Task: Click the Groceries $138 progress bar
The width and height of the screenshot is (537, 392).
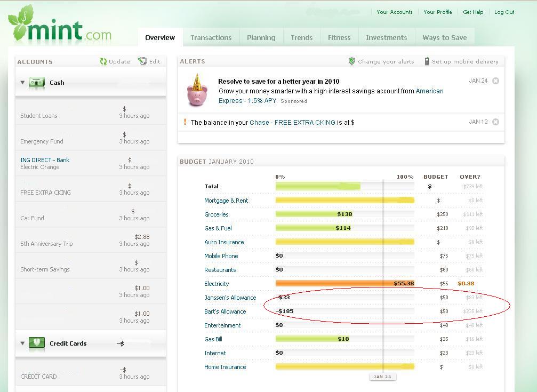Action: (x=315, y=214)
